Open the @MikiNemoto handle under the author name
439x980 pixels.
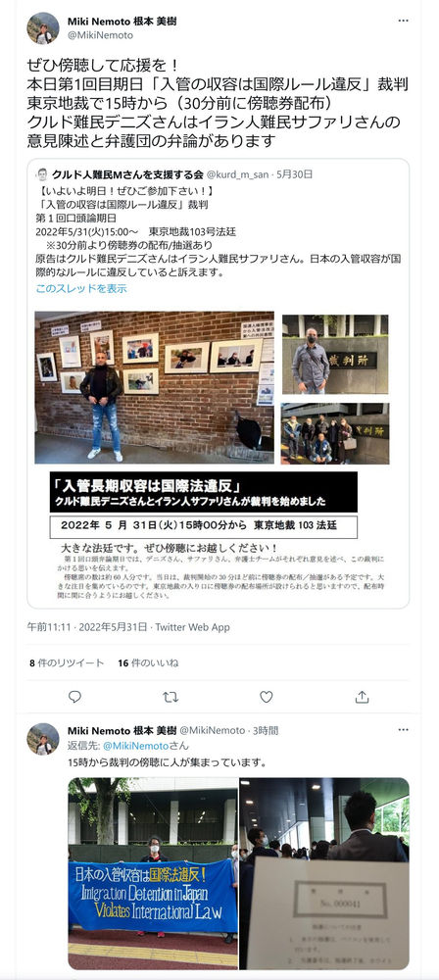tap(100, 35)
